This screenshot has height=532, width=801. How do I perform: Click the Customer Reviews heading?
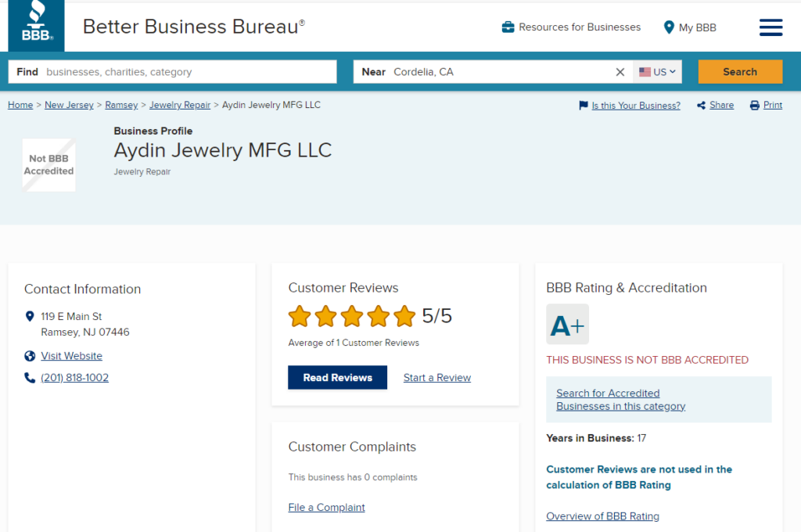coord(343,288)
